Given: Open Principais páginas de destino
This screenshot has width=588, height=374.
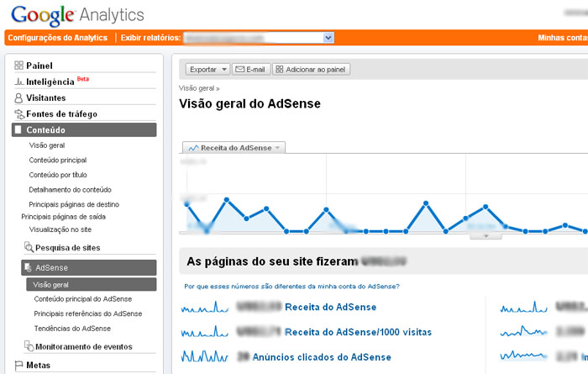Looking at the screenshot, I should click(x=74, y=204).
